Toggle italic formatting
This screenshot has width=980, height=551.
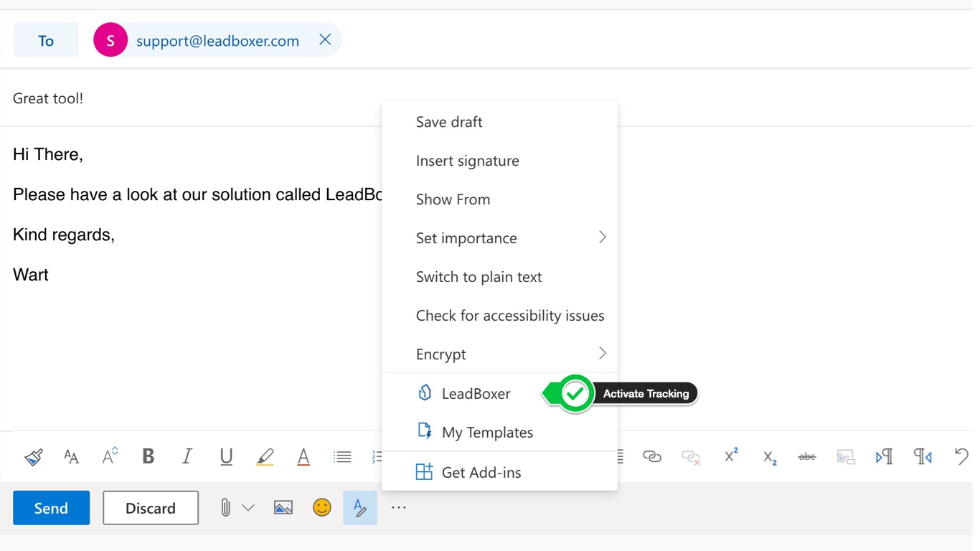[187, 456]
